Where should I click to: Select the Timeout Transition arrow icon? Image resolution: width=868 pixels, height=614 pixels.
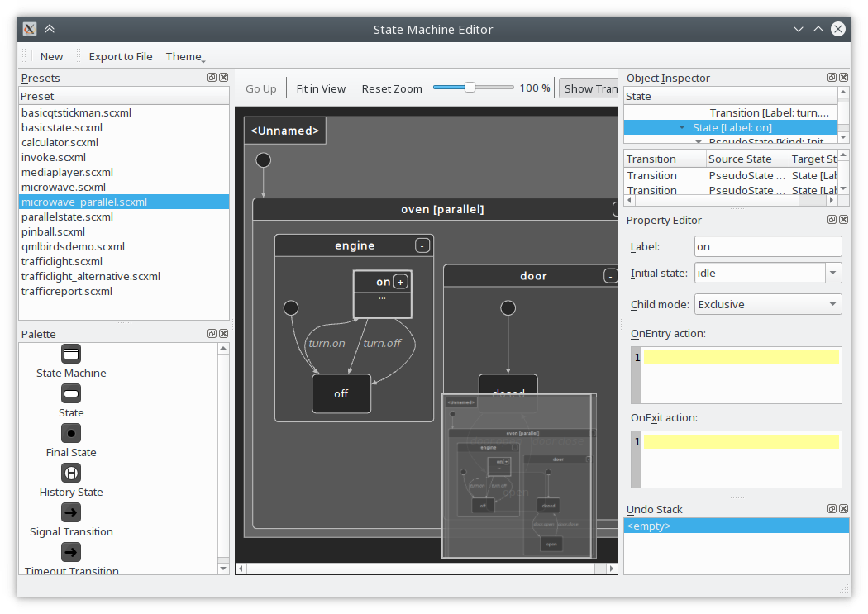pyautogui.click(x=71, y=552)
